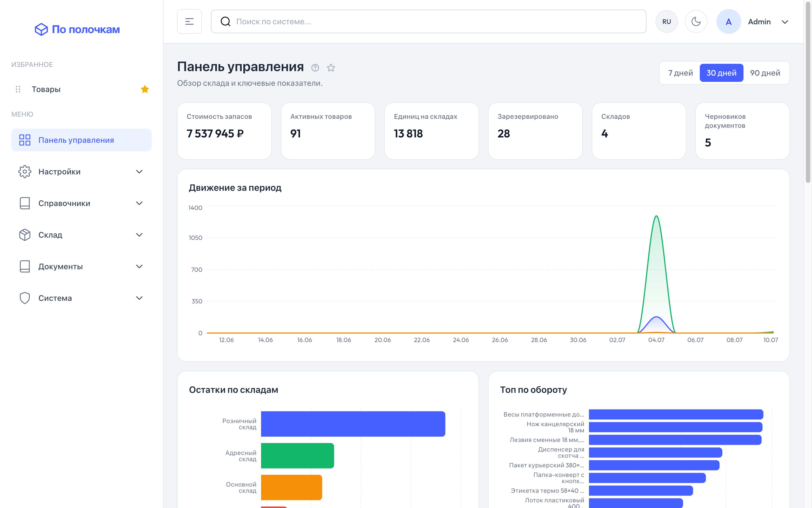Screen dimensions: 812x508
Task: Toggle the sidebar collapse button
Action: 189,21
